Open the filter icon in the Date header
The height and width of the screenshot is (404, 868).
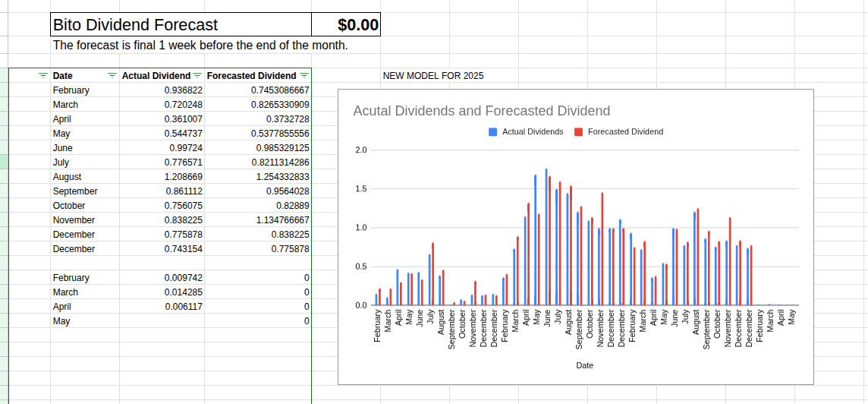pyautogui.click(x=112, y=75)
